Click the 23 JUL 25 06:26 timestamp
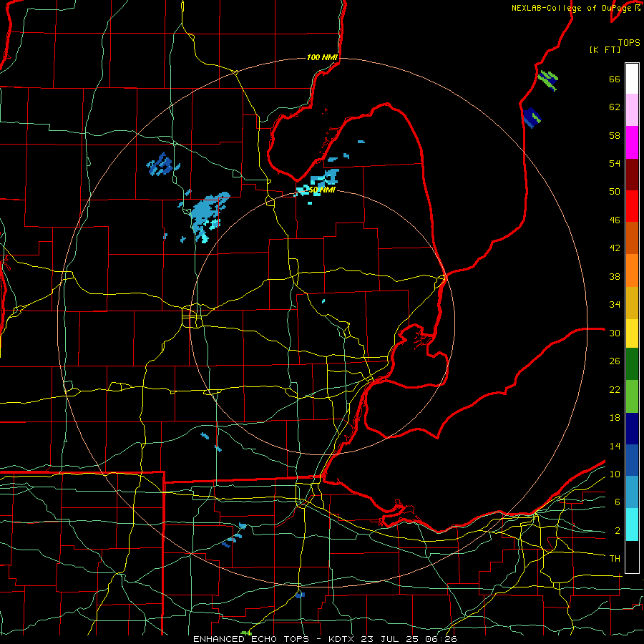The height and width of the screenshot is (644, 644). pyautogui.click(x=409, y=639)
